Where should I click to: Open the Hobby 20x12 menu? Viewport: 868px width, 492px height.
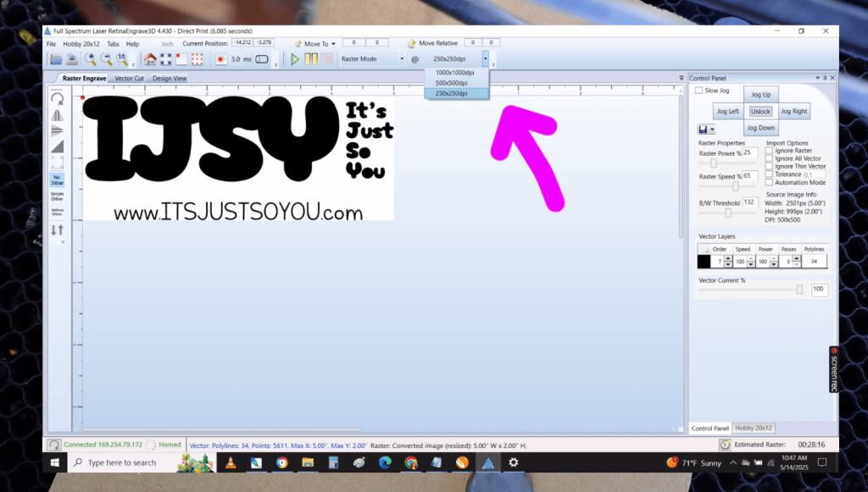tap(82, 43)
